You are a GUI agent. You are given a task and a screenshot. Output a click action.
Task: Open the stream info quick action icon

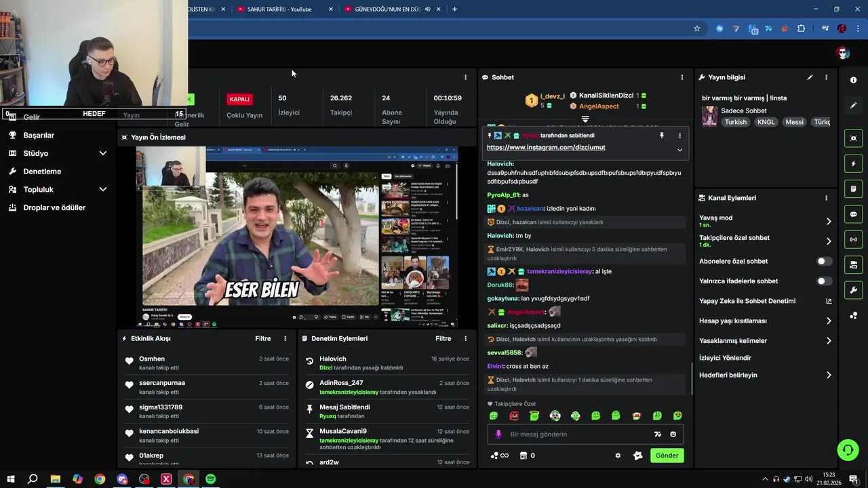click(x=853, y=80)
